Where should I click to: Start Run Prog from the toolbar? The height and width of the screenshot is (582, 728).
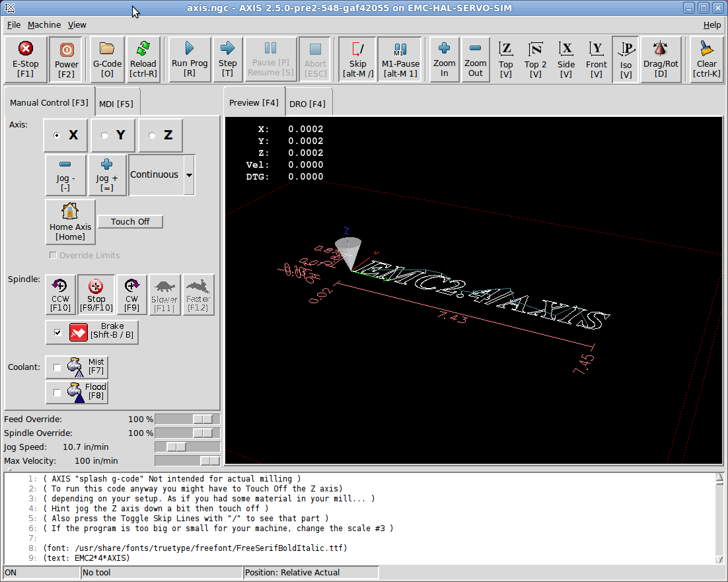[x=190, y=59]
